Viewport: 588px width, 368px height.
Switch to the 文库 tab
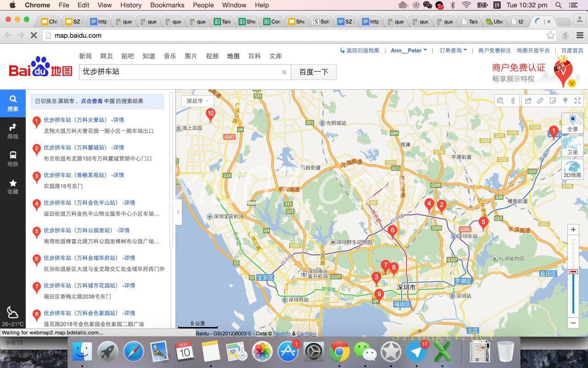tap(276, 56)
